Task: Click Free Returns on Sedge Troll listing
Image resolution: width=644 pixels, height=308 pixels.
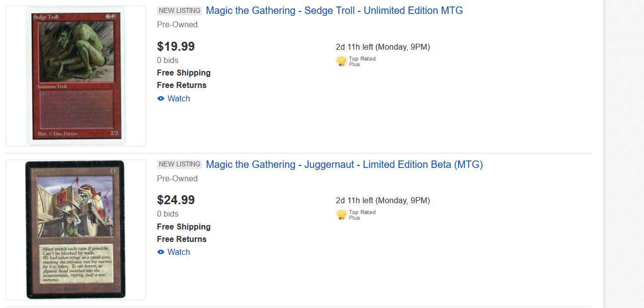Action: pos(181,85)
